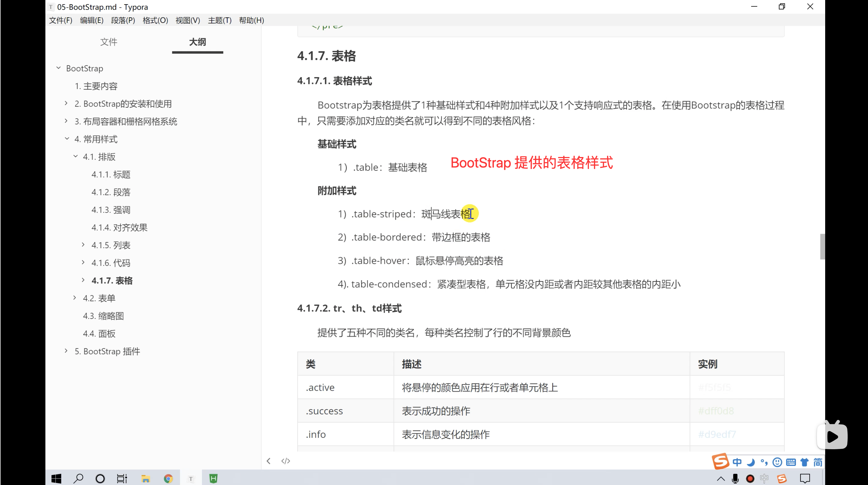Toggle Sogou simplified/traditional 简 button
Image resolution: width=868 pixels, height=485 pixels.
pos(818,462)
